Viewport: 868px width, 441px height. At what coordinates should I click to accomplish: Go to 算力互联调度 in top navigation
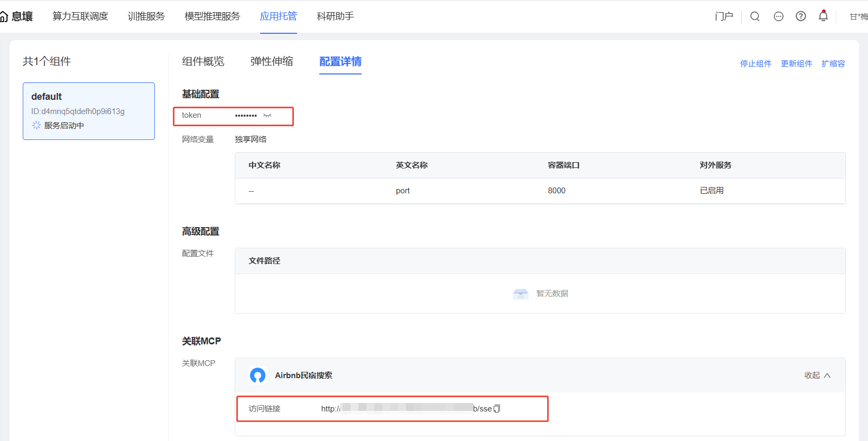80,16
